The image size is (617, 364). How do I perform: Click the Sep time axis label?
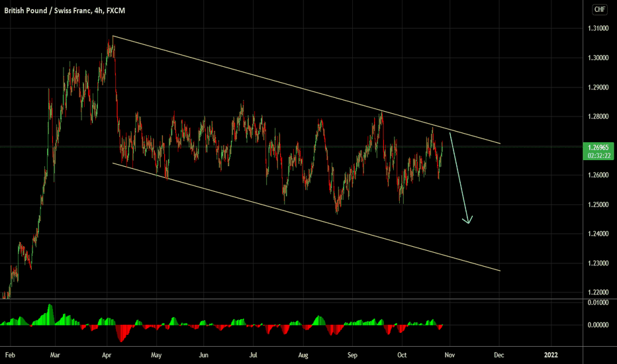tap(352, 355)
